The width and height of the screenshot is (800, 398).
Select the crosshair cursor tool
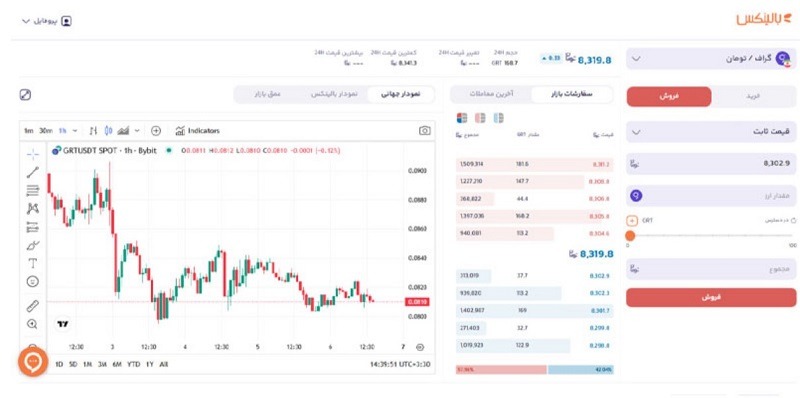[33, 154]
